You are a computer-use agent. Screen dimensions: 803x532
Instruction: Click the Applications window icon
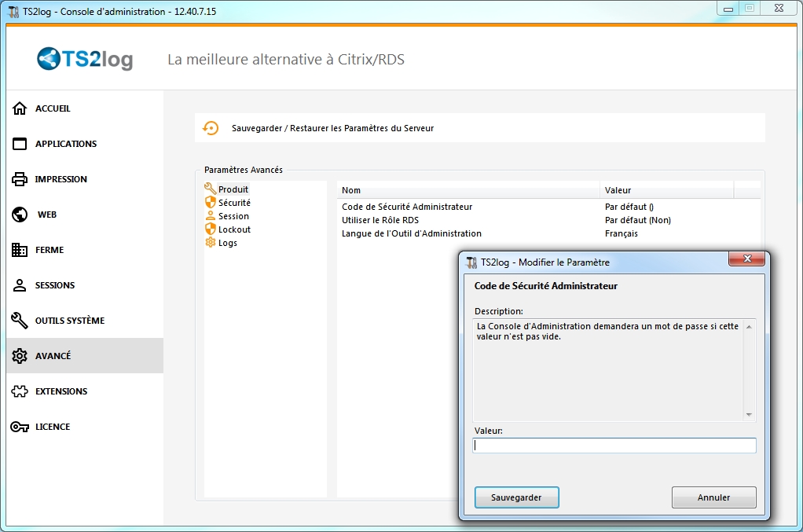tap(20, 144)
